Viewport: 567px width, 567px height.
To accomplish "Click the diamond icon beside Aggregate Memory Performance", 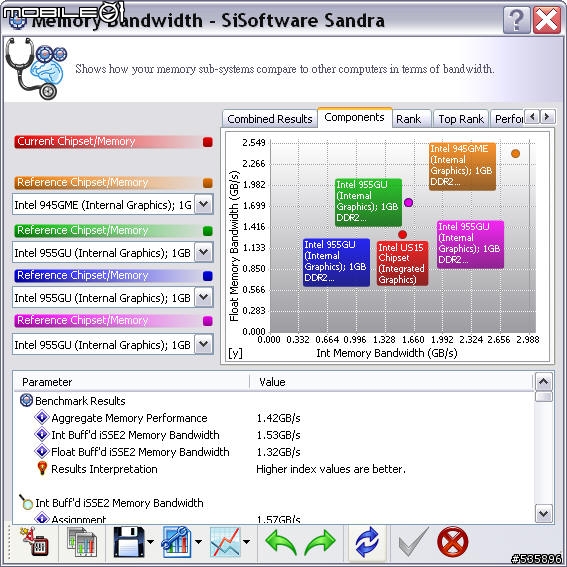I will click(42, 417).
